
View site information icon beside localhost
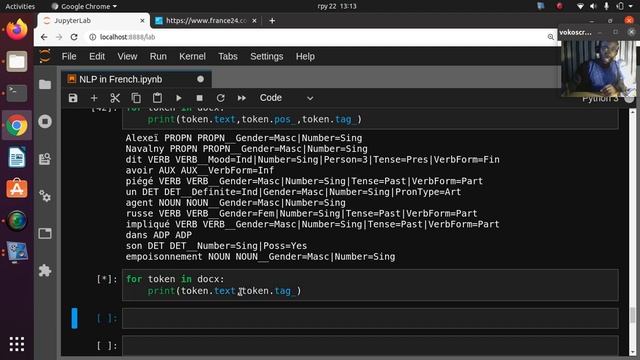coord(93,37)
